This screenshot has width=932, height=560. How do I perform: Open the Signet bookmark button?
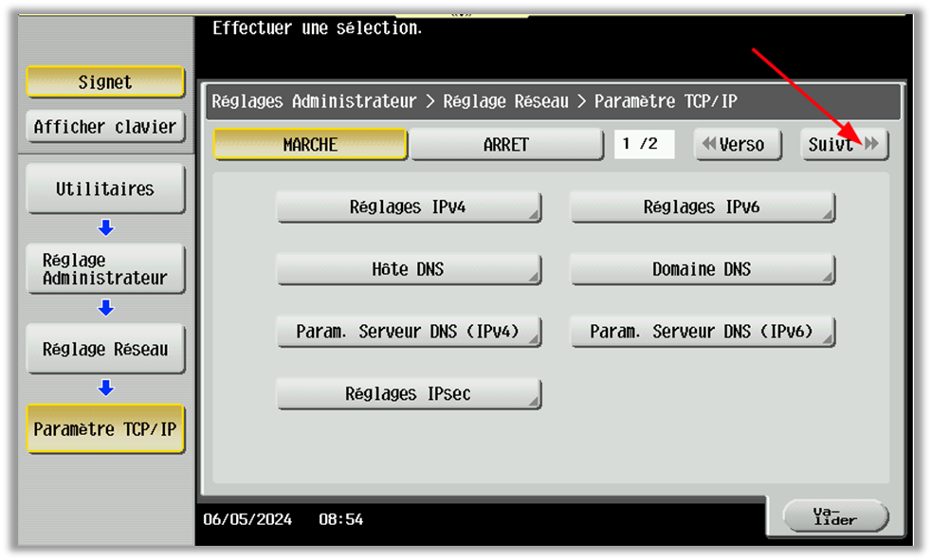[x=105, y=81]
